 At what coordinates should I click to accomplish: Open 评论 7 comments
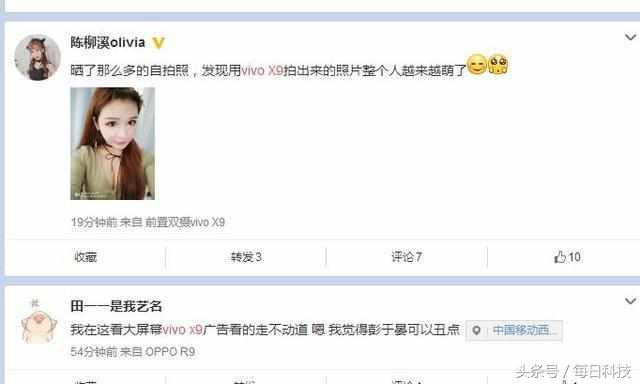click(407, 257)
